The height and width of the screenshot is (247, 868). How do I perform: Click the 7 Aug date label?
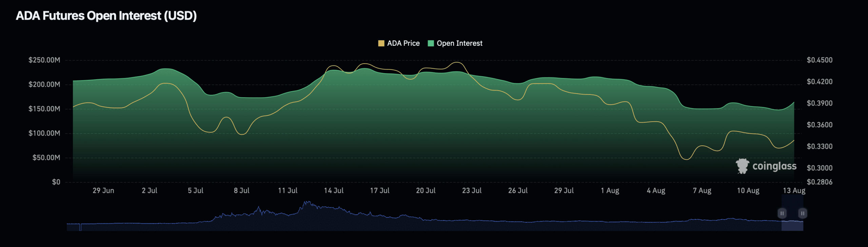702,191
